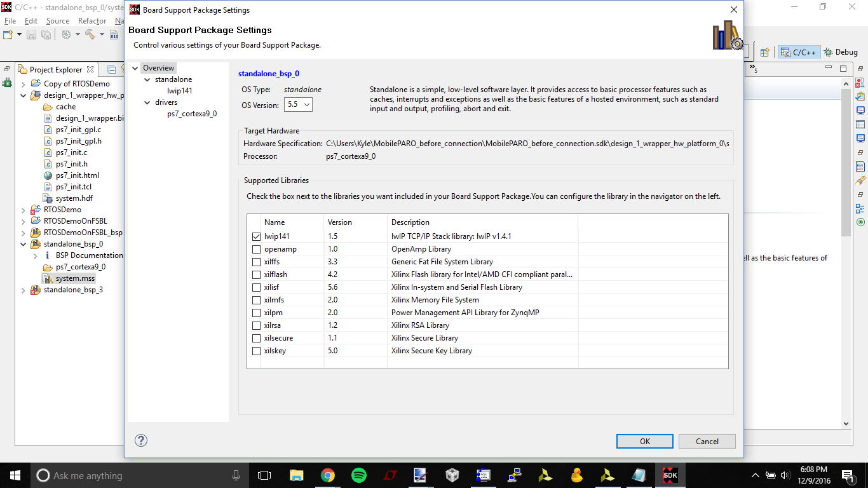Click the green chip icon on left trim
868x488 pixels.
pos(7,83)
